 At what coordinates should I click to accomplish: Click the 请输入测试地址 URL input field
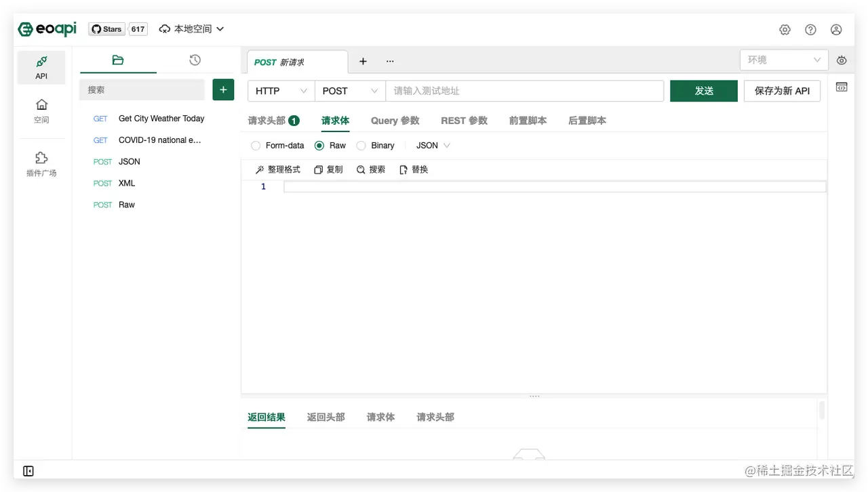[524, 91]
